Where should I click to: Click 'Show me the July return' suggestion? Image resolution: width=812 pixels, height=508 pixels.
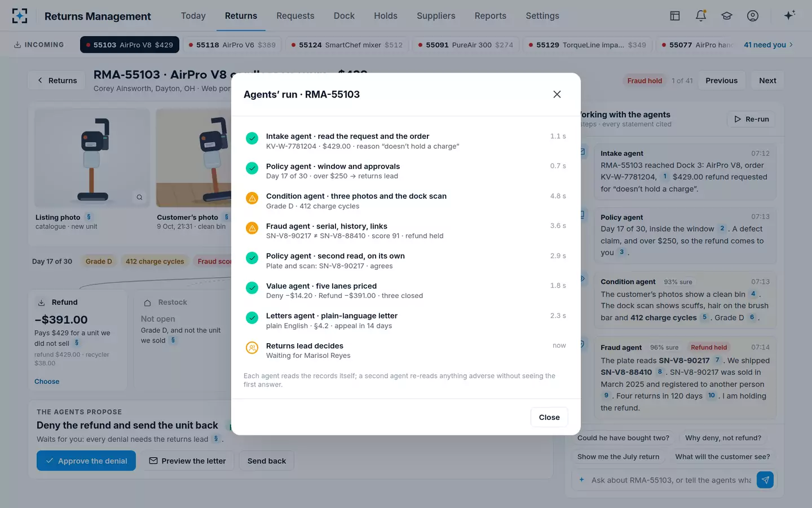pos(618,457)
